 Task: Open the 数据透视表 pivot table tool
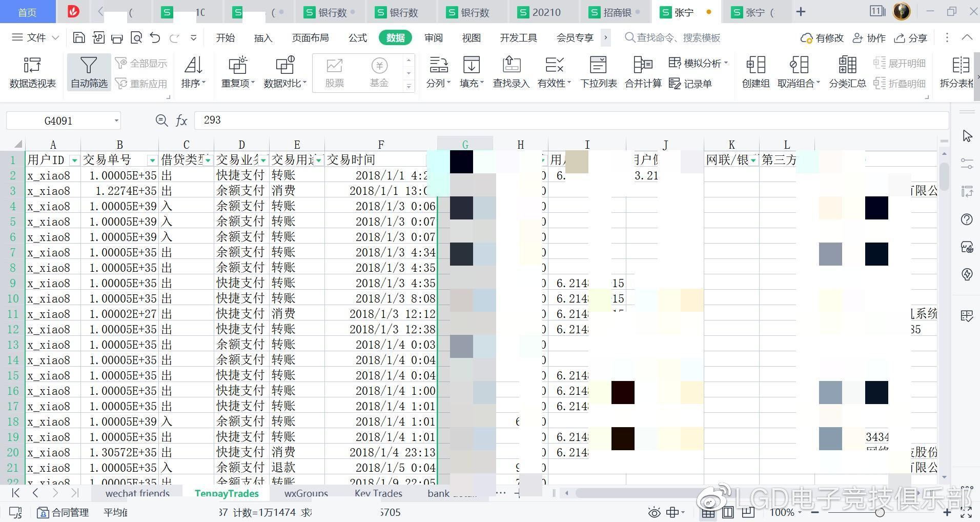pos(32,72)
